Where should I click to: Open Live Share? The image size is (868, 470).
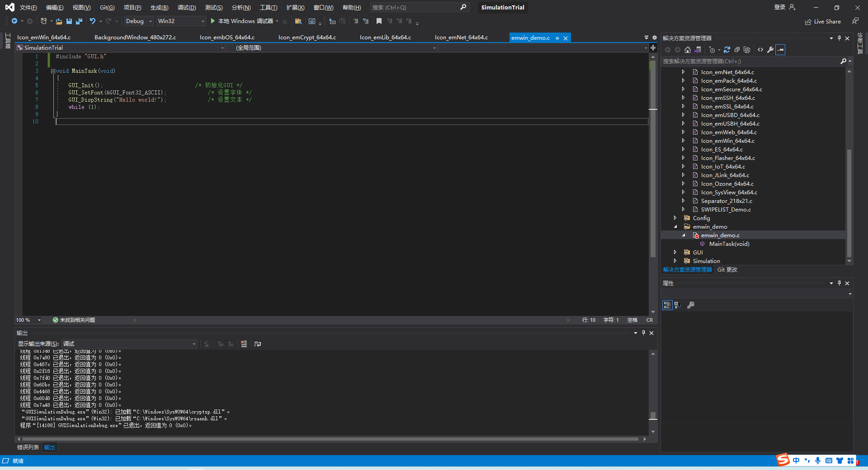point(823,22)
